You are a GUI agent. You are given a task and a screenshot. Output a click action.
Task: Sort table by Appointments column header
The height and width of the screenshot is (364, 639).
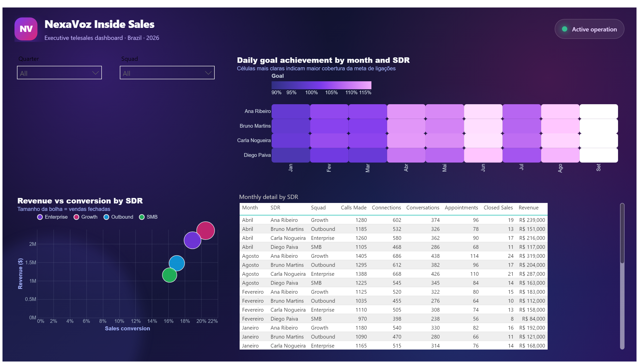coord(461,208)
